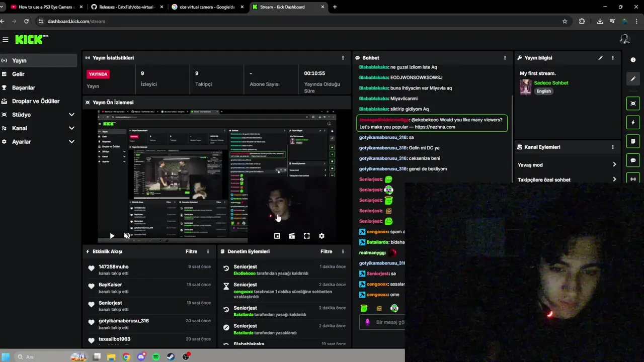This screenshot has width=644, height=362.
Task: Toggle theater mode on the preview player
Action: (x=291, y=236)
